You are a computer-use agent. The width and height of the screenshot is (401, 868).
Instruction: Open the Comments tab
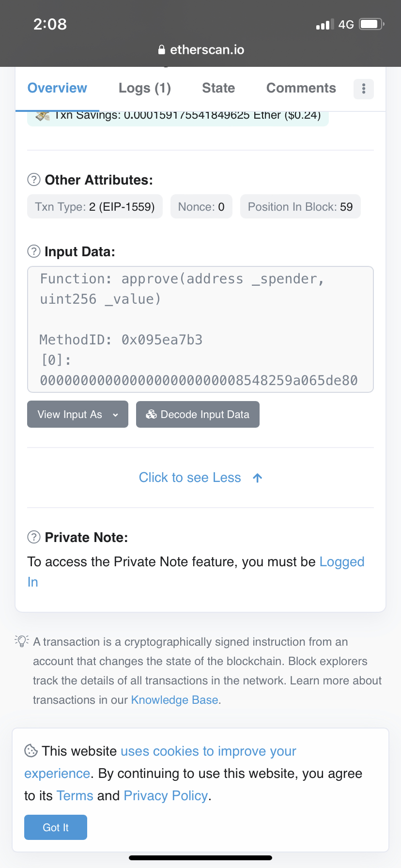301,88
